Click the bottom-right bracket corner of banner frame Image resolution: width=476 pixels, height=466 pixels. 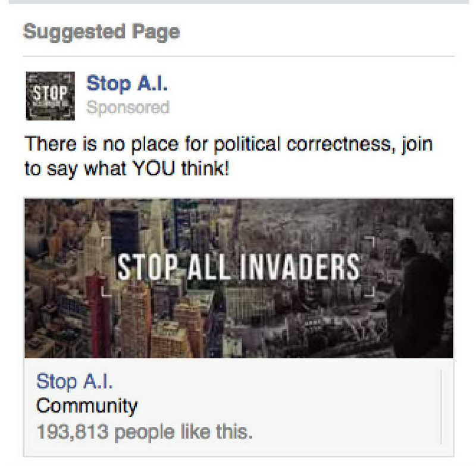[369, 291]
